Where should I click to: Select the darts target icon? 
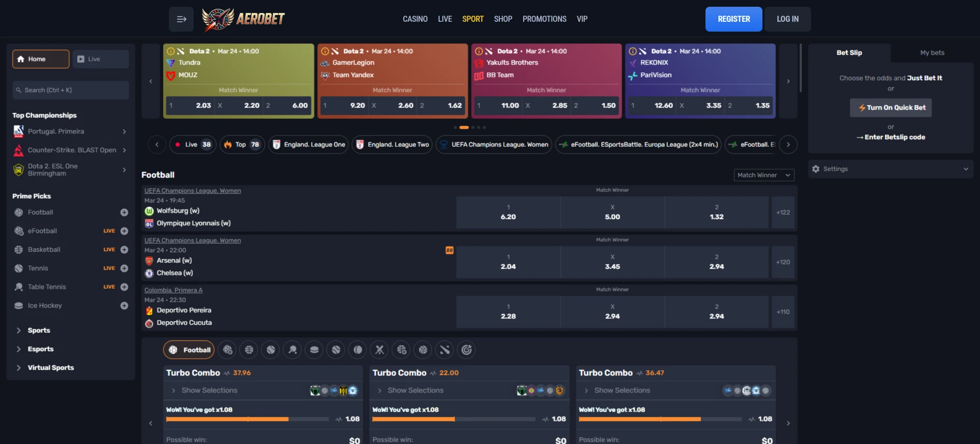[x=467, y=350]
